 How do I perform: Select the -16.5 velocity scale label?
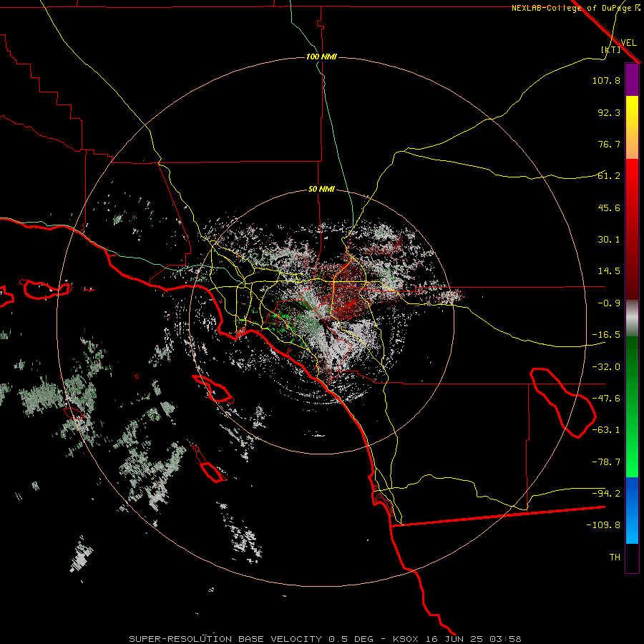(x=606, y=335)
